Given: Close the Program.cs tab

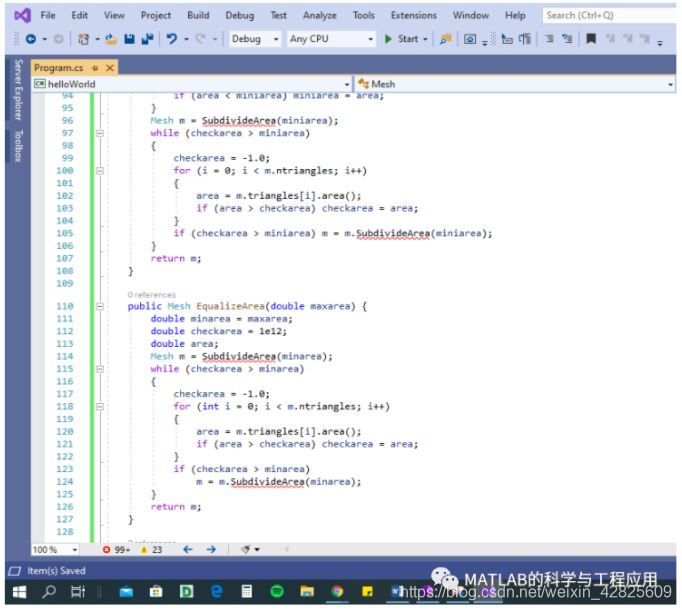Looking at the screenshot, I should coord(110,68).
